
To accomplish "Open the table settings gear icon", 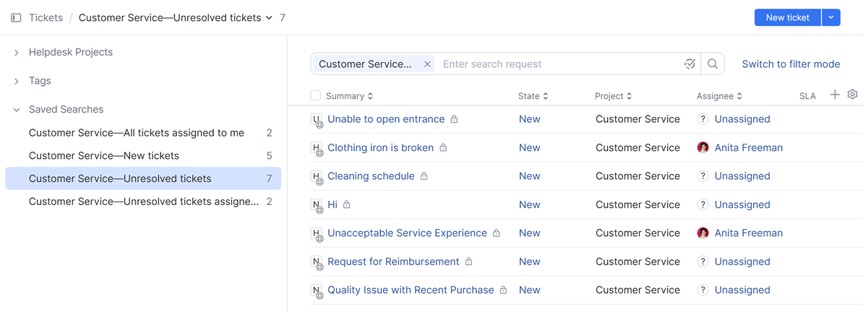I will pyautogui.click(x=853, y=95).
